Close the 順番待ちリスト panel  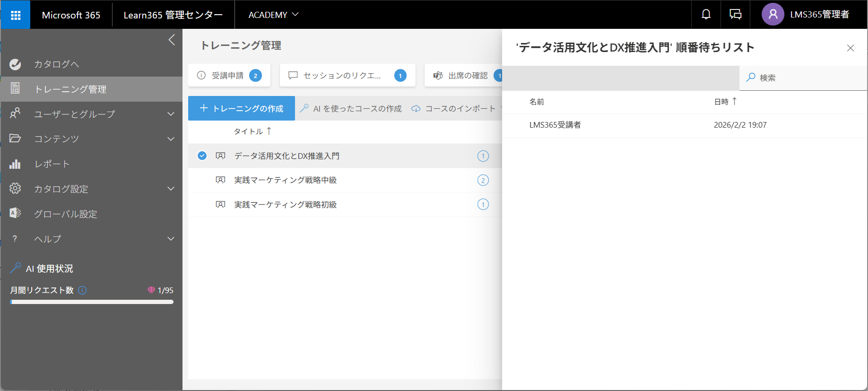851,48
